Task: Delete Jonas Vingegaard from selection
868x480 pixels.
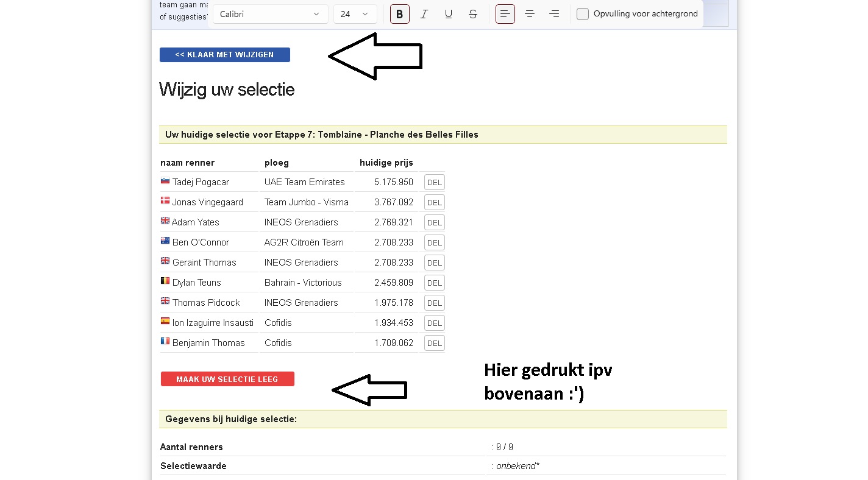Action: click(435, 202)
